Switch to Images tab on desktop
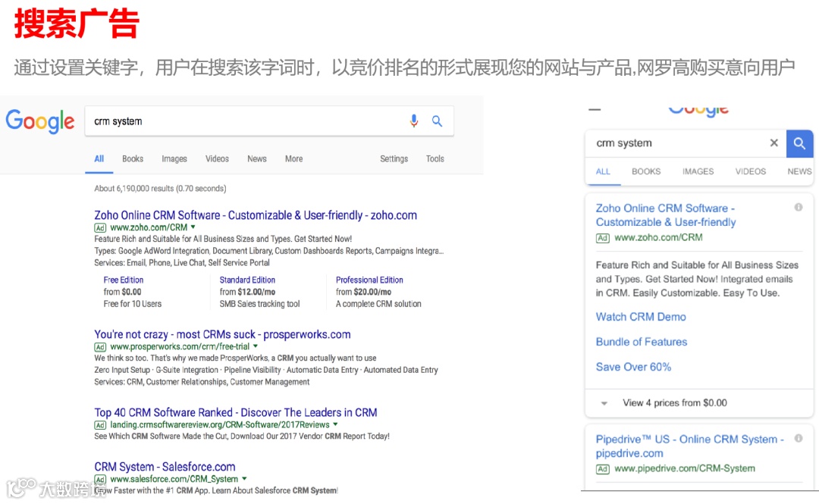Screen dimensions: 819x504 pos(174,158)
